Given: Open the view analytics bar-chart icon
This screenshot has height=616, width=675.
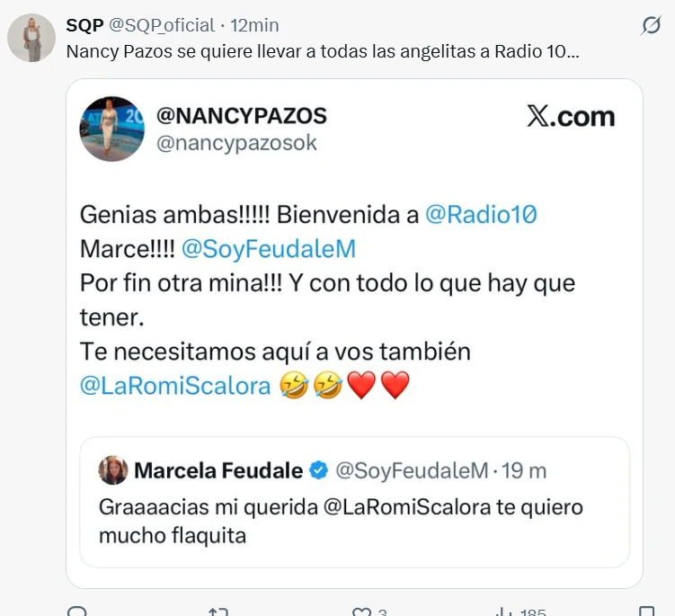Looking at the screenshot, I should pyautogui.click(x=503, y=612).
